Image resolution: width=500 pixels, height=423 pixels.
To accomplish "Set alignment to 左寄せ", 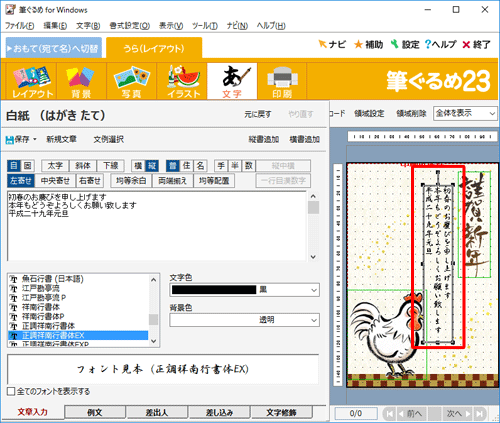I will tap(21, 181).
